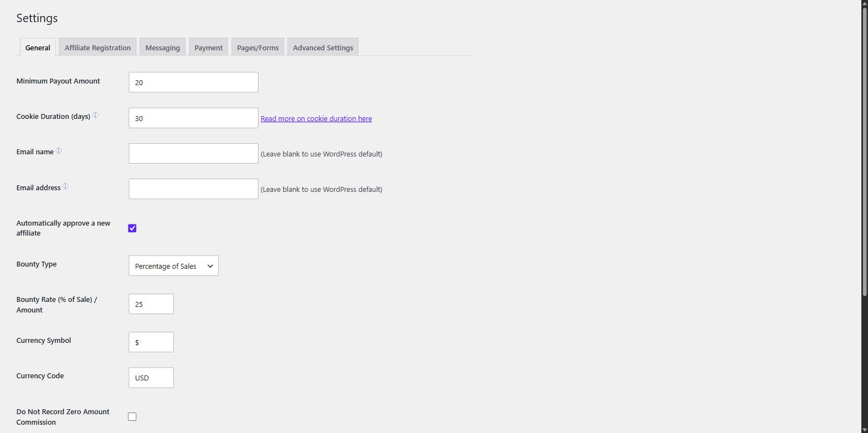Click the Email address info icon
868x433 pixels.
pos(65,186)
